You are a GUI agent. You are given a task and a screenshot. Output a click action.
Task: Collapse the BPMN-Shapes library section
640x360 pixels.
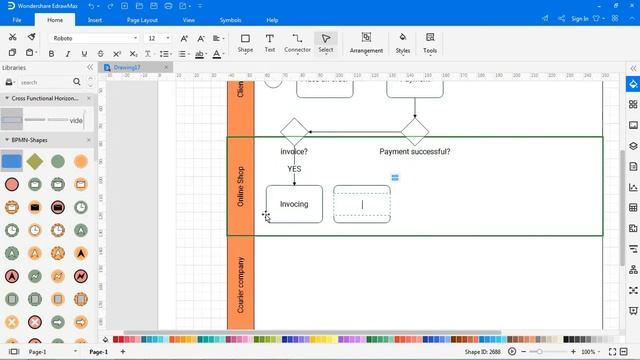(x=7, y=140)
